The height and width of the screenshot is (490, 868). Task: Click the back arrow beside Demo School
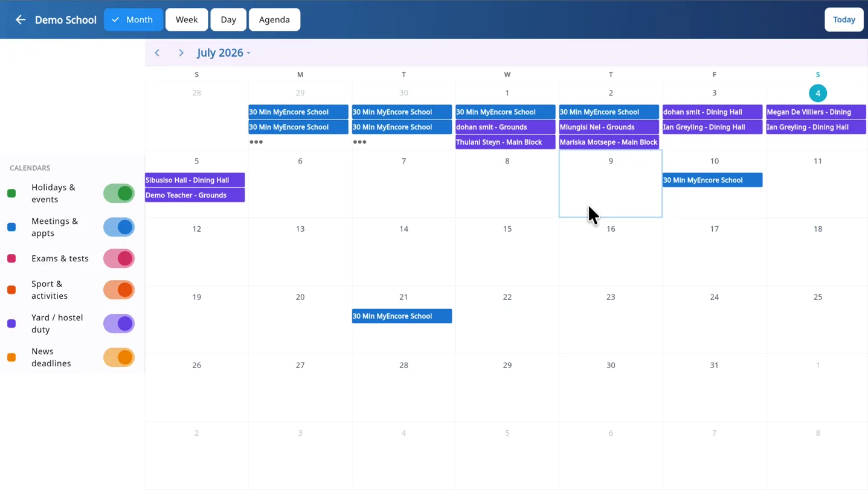tap(21, 20)
